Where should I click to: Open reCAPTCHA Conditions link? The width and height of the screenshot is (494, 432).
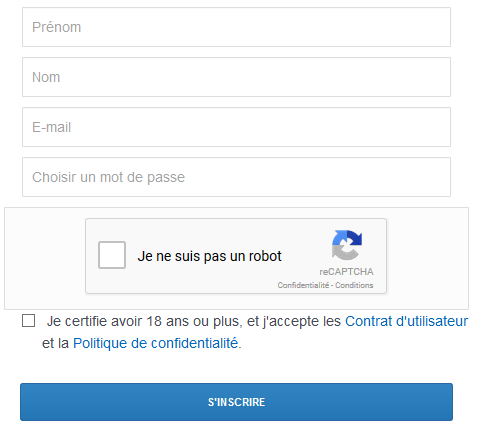coord(354,285)
